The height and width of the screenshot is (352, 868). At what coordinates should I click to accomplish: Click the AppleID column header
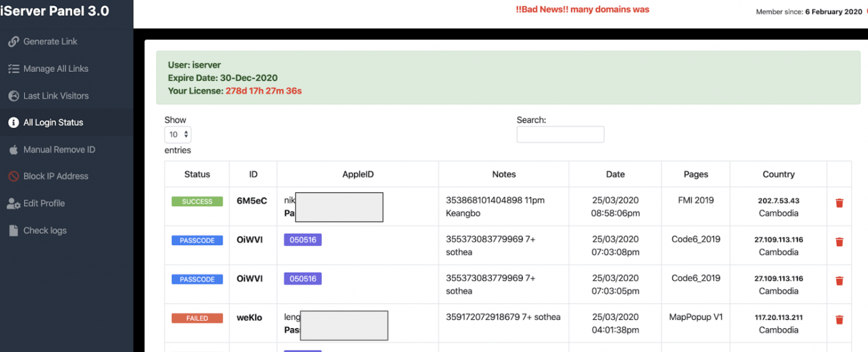click(358, 174)
